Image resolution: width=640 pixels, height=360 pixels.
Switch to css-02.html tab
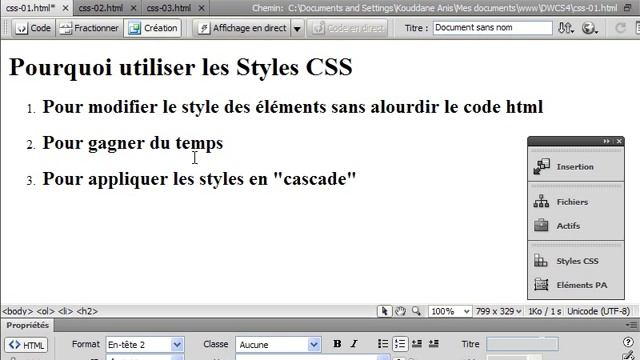pyautogui.click(x=100, y=8)
